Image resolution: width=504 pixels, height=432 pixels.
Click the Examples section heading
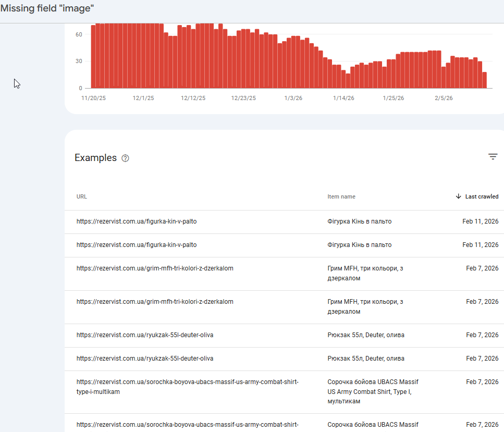click(x=95, y=158)
